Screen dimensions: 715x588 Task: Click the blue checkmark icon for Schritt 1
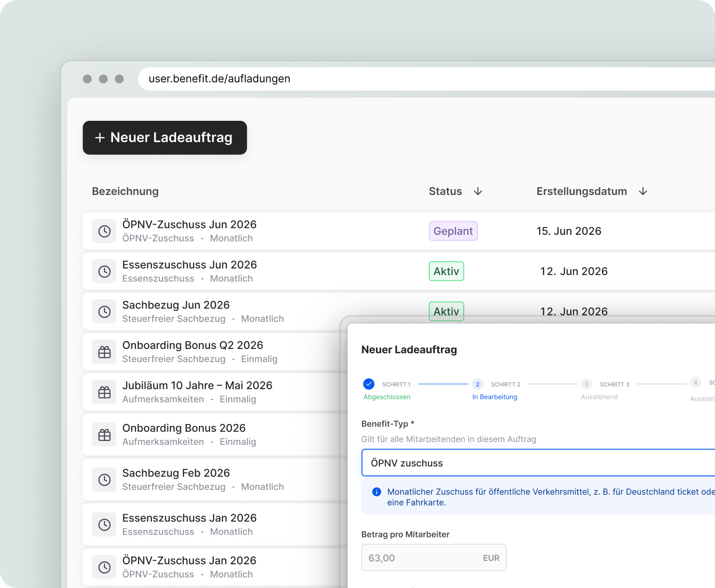click(369, 384)
